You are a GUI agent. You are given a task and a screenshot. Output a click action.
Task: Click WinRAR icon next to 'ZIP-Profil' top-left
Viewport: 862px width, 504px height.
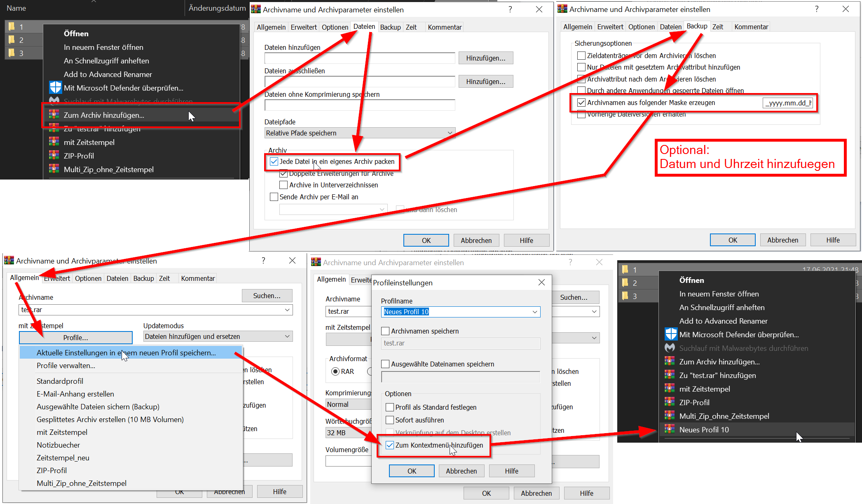click(54, 156)
